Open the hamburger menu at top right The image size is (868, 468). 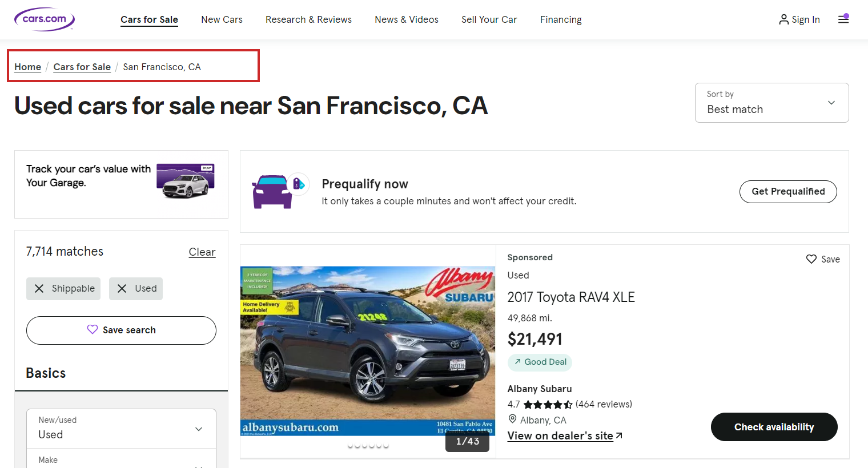click(843, 19)
